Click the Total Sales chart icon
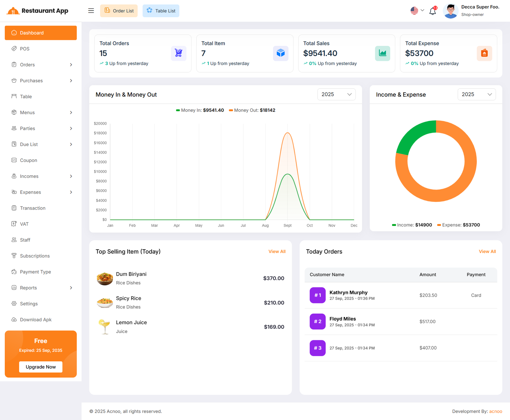510x420 pixels. [382, 53]
